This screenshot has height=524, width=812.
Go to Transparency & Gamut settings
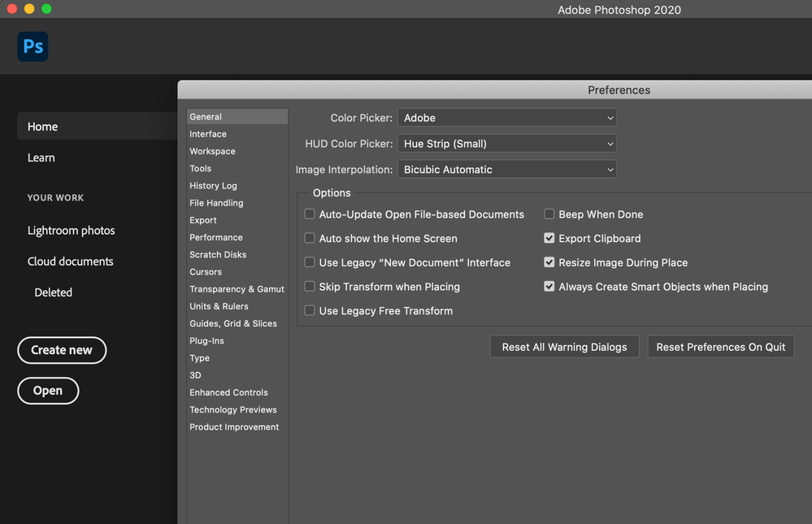click(237, 289)
